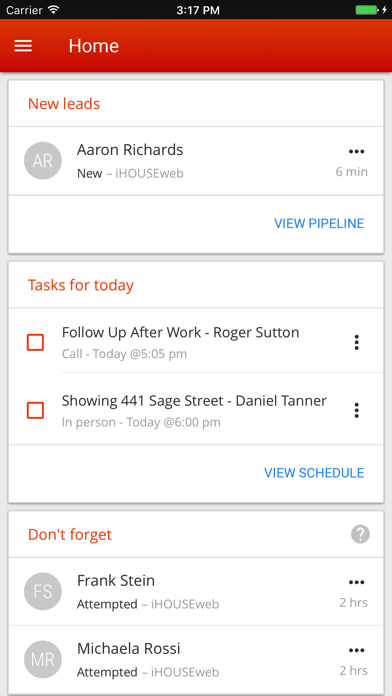Screen dimensions: 392x696
Task: Tap the FS avatar for Frank Stein
Action: click(43, 591)
